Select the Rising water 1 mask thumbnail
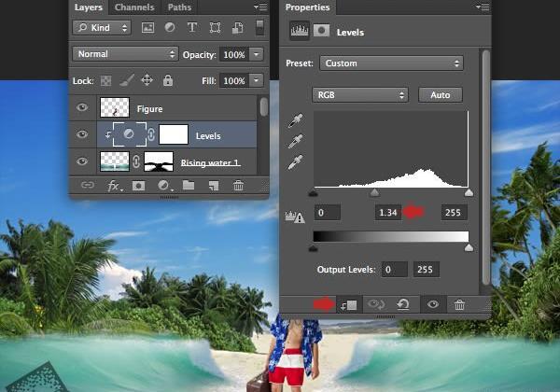This screenshot has height=392, width=560. pyautogui.click(x=159, y=161)
